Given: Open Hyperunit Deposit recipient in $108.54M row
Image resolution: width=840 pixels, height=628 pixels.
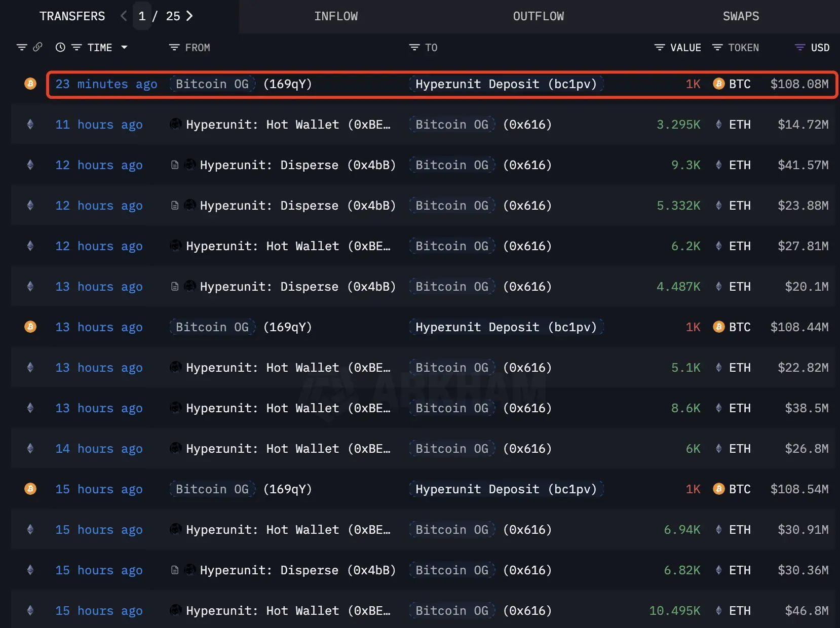Looking at the screenshot, I should [506, 489].
